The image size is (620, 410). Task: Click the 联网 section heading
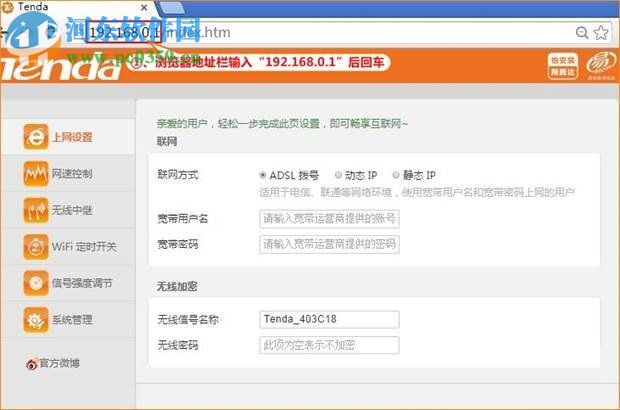coord(166,141)
